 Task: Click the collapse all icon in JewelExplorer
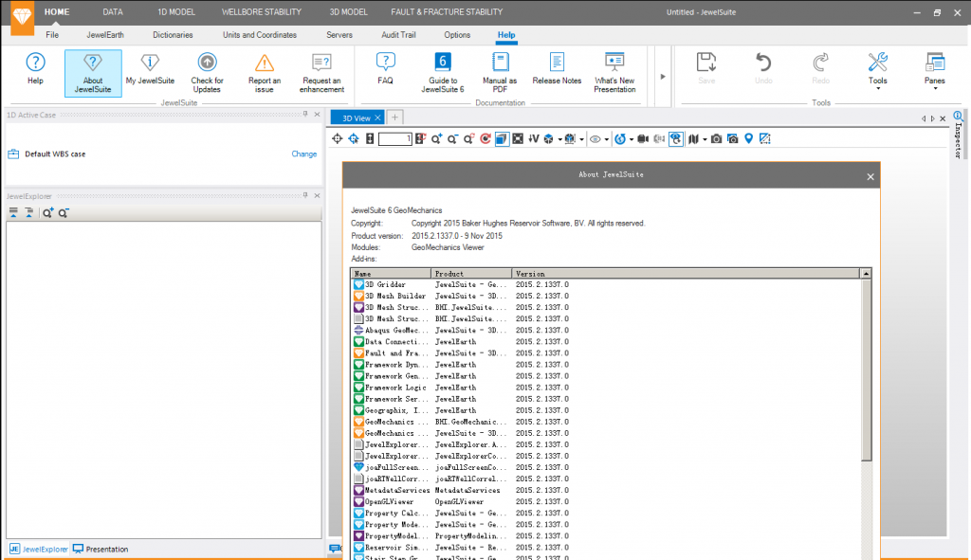[13, 213]
